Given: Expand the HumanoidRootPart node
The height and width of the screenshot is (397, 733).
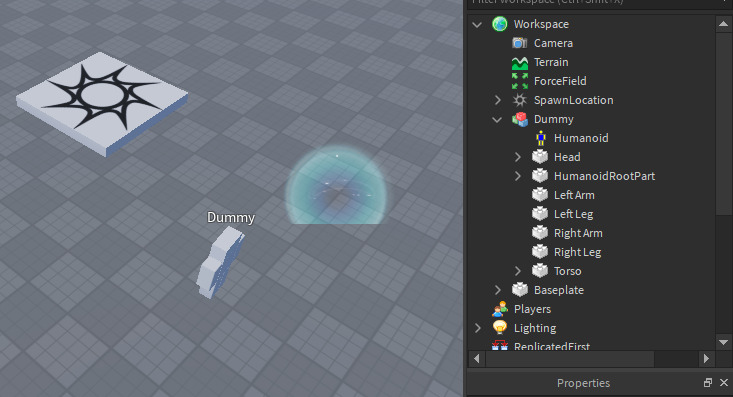Looking at the screenshot, I should [x=517, y=176].
